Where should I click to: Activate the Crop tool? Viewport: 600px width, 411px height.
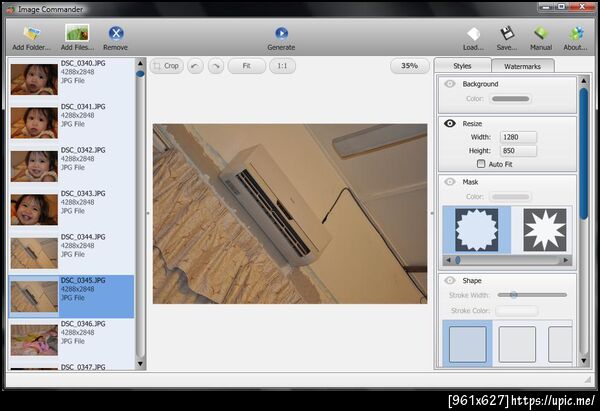click(166, 66)
